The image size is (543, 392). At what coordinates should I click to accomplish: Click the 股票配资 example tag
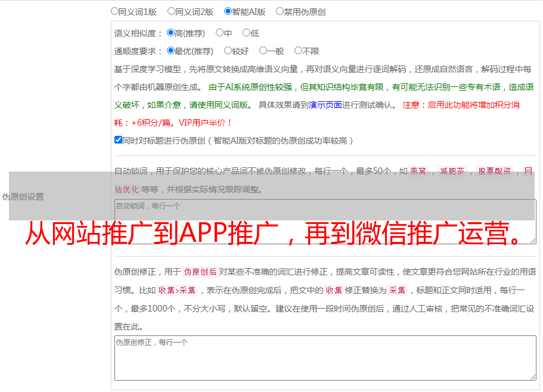495,171
